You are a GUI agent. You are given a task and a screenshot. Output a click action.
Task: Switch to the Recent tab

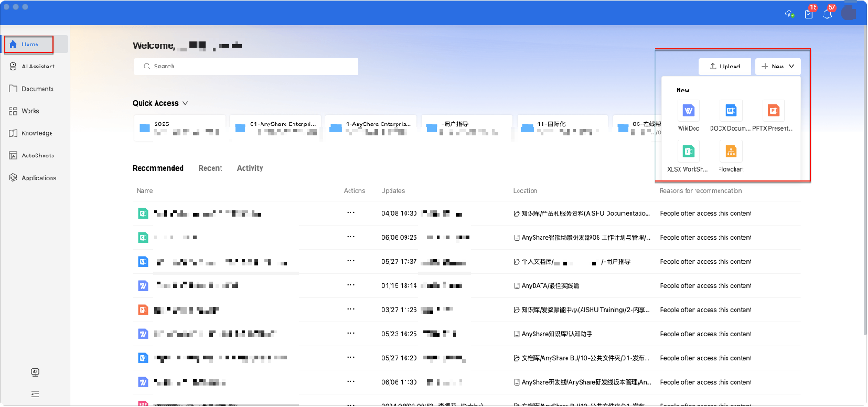[x=210, y=168]
